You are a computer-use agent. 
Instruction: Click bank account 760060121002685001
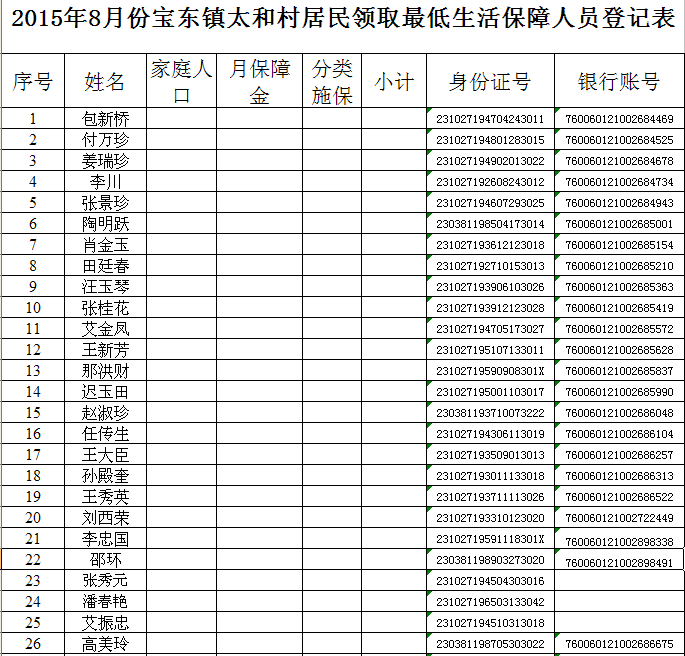pos(619,224)
